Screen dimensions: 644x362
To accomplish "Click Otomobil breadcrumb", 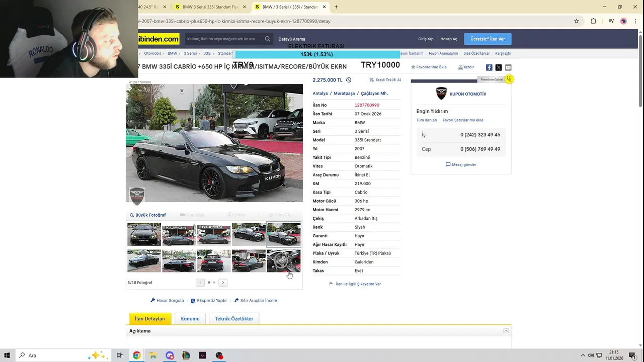I will point(152,53).
